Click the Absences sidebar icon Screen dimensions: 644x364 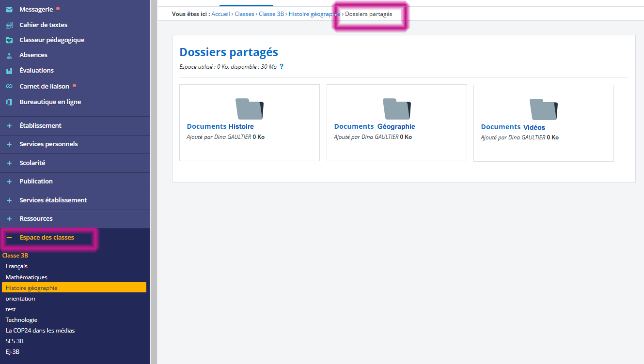point(9,55)
